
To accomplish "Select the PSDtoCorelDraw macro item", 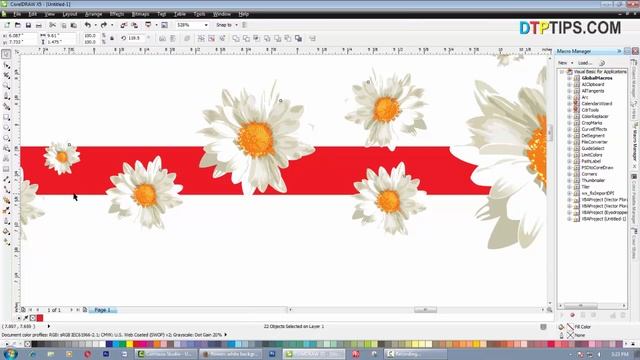I will point(598,168).
